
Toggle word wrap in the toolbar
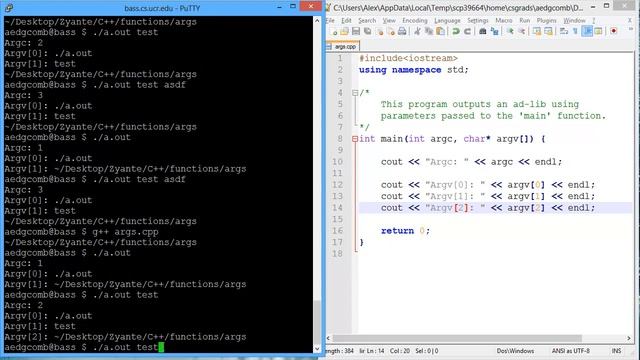click(x=564, y=31)
